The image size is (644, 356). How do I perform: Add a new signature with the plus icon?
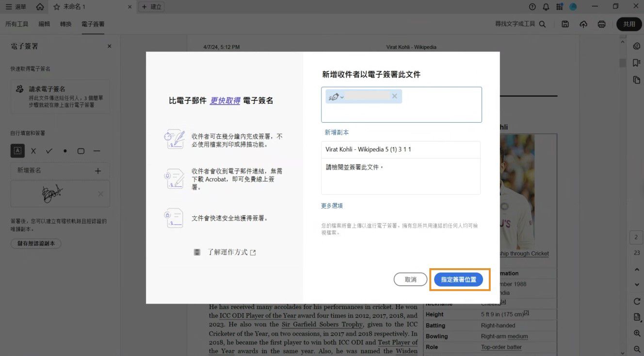click(x=97, y=171)
